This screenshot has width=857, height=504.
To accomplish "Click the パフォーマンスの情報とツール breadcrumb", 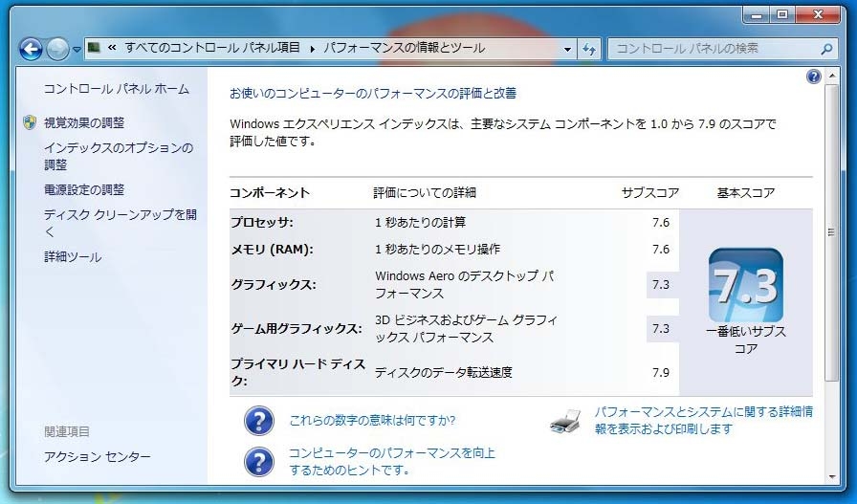I will click(404, 48).
